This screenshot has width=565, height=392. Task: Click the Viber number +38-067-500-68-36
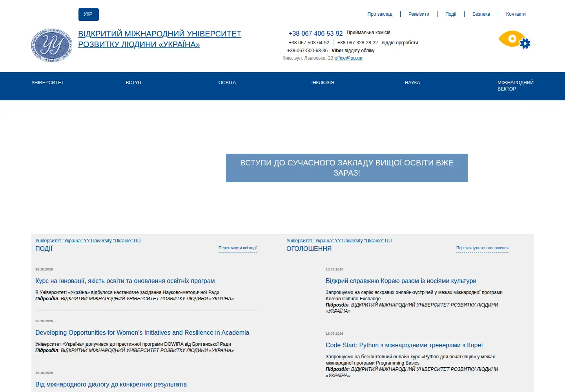coord(307,51)
